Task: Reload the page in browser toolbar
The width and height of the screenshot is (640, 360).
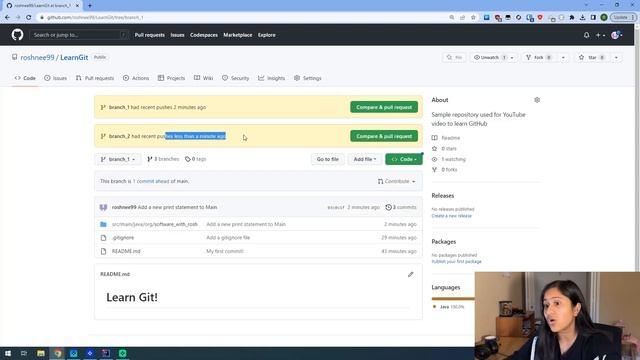Action: coord(29,18)
